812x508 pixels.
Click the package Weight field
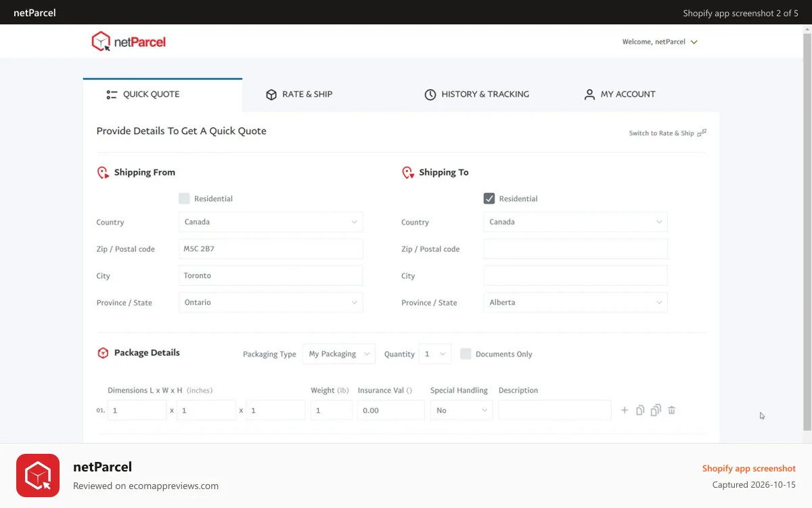pos(332,410)
